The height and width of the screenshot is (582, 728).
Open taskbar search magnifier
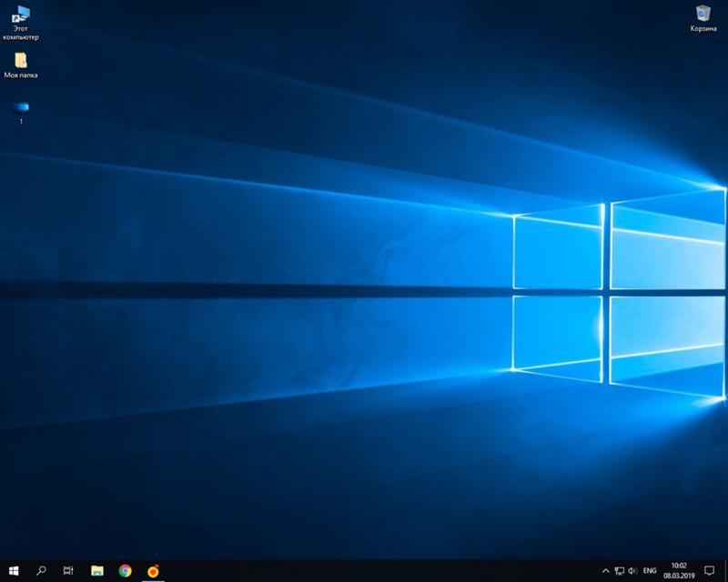pos(41,570)
